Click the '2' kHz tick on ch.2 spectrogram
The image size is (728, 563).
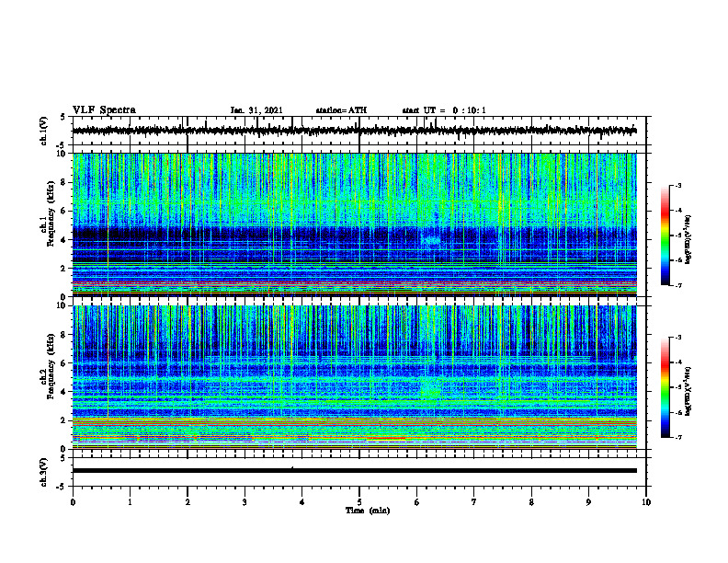[x=64, y=420]
